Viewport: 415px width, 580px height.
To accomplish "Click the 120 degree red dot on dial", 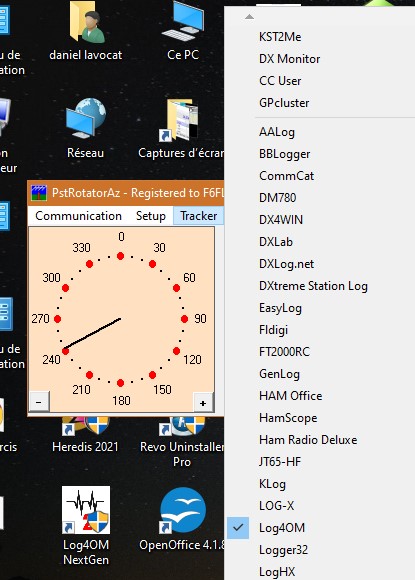I will (x=176, y=351).
